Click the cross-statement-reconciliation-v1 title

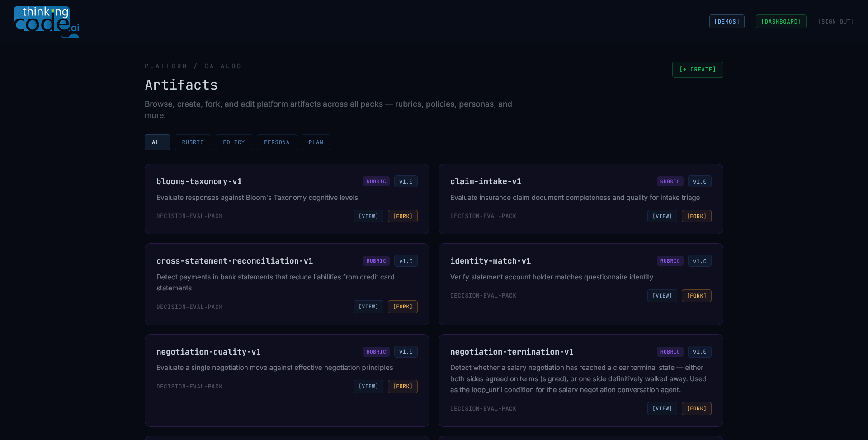(x=235, y=261)
